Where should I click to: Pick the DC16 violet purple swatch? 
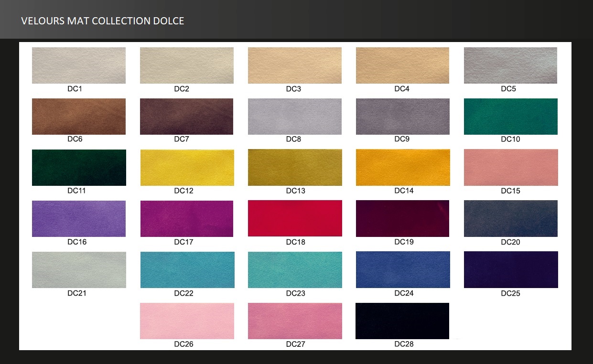pyautogui.click(x=79, y=219)
